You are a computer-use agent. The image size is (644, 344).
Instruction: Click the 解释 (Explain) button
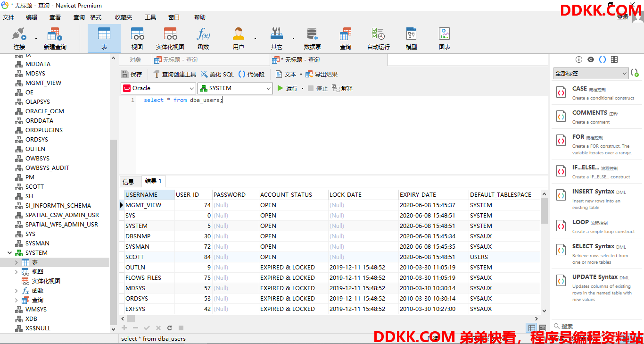(342, 88)
